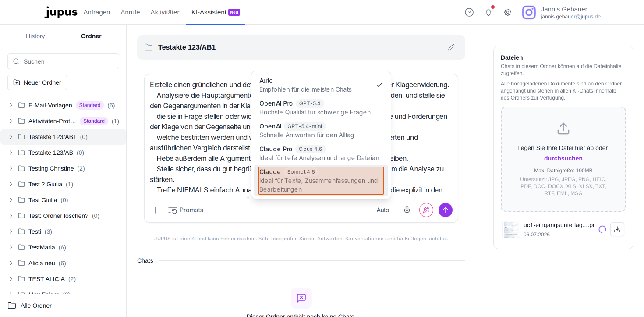The image size is (644, 317).
Task: Click the durchsuchen link to browse files
Action: [563, 158]
